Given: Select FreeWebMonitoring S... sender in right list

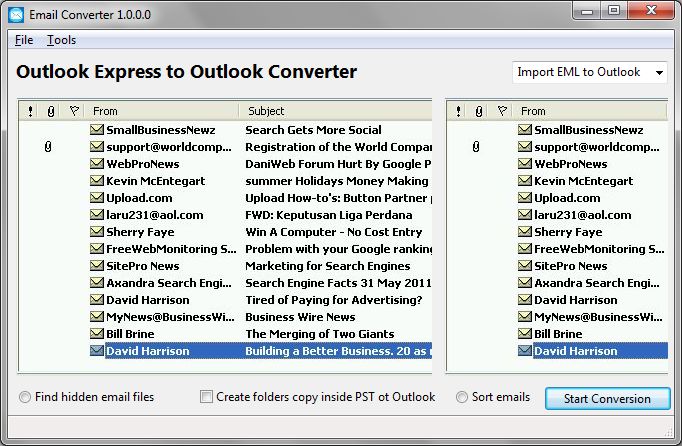Looking at the screenshot, I should 599,249.
